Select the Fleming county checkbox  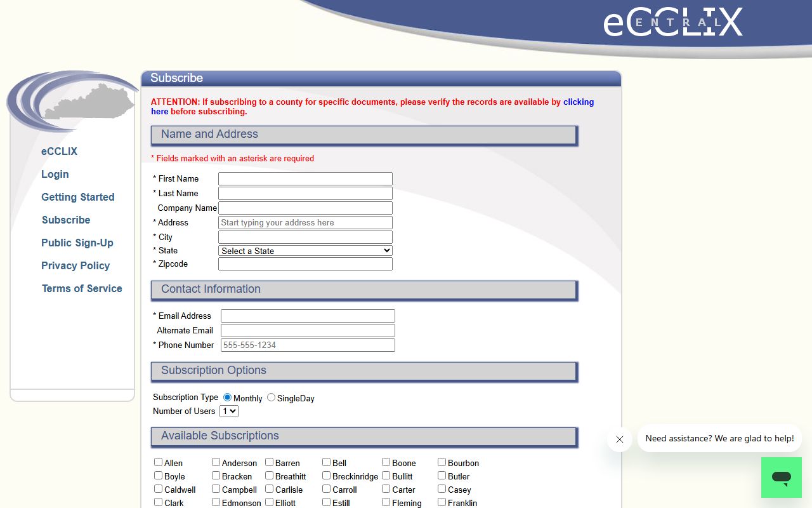386,502
